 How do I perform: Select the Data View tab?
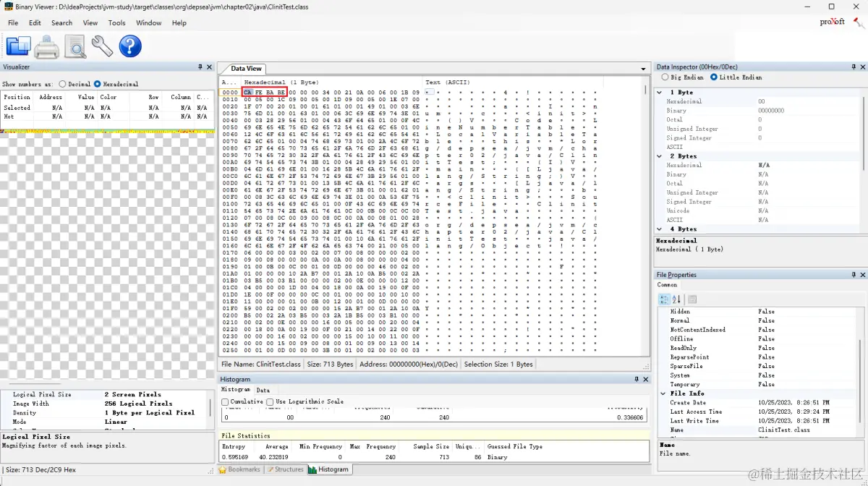tap(246, 69)
